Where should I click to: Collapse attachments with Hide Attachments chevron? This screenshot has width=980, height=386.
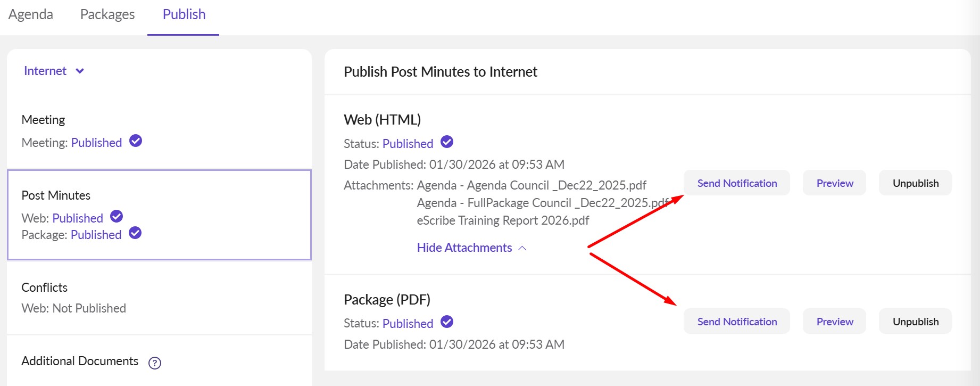point(522,248)
